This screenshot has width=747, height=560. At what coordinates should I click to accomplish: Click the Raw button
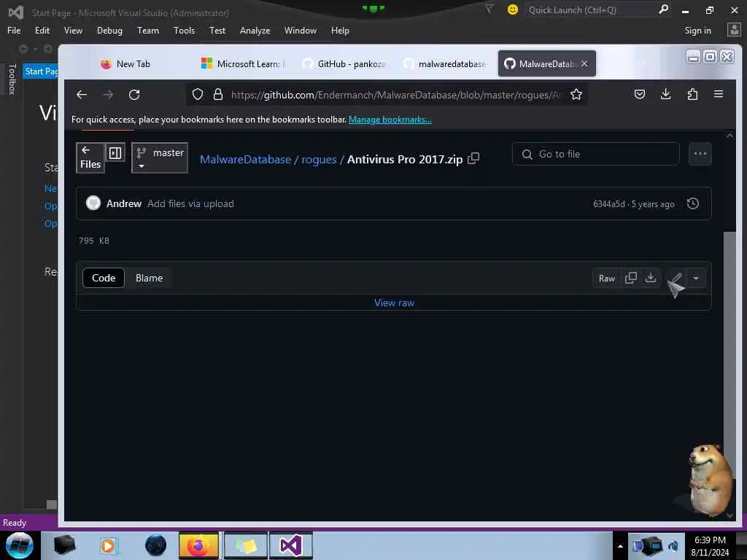(x=606, y=278)
